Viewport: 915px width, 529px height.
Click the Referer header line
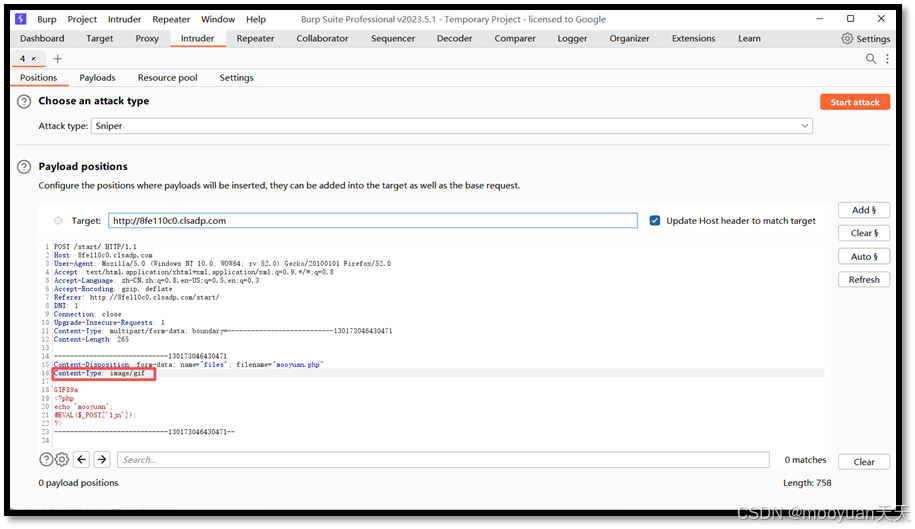point(137,297)
